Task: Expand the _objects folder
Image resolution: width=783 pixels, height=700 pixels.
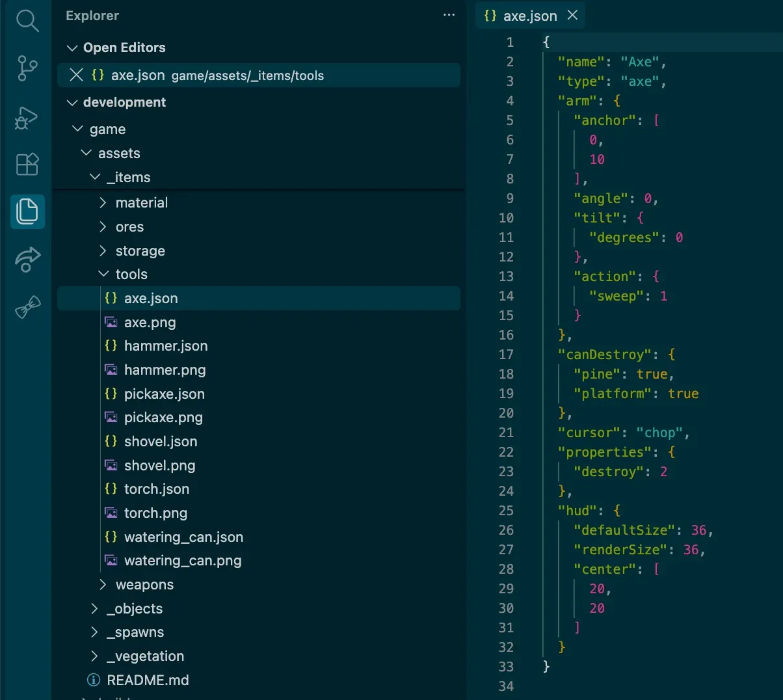Action: point(94,608)
